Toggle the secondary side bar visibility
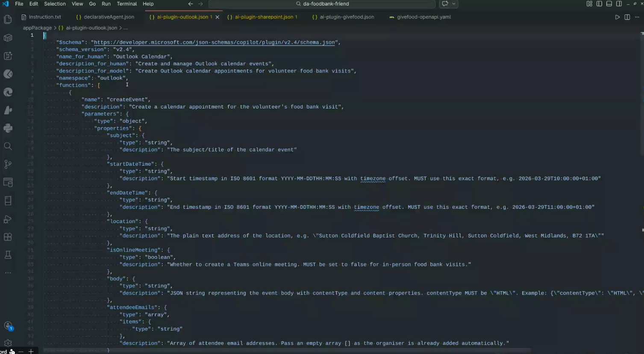The image size is (644, 354). click(x=619, y=4)
